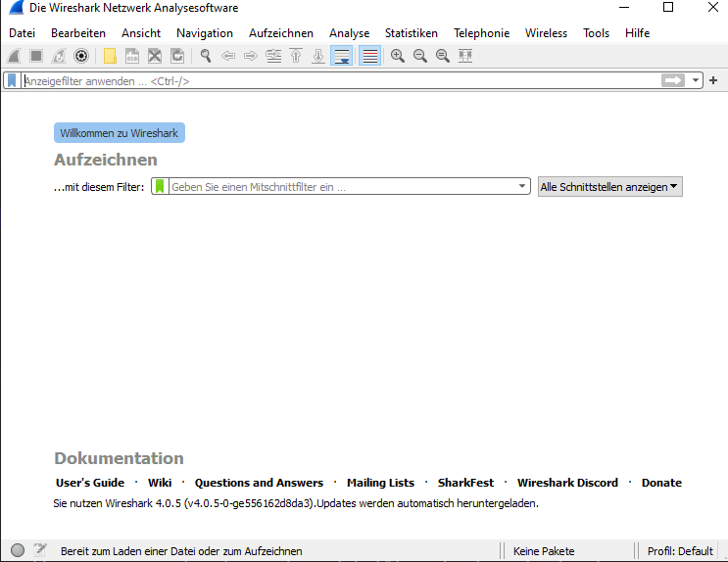The width and height of the screenshot is (728, 562).
Task: Open Alle Schnittstellen anzeigen dropdown
Action: [610, 187]
